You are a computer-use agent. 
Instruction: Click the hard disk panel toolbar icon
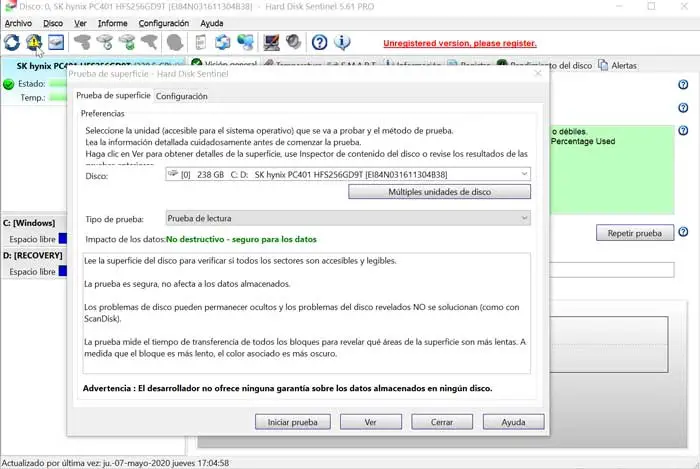pyautogui.click(x=56, y=42)
